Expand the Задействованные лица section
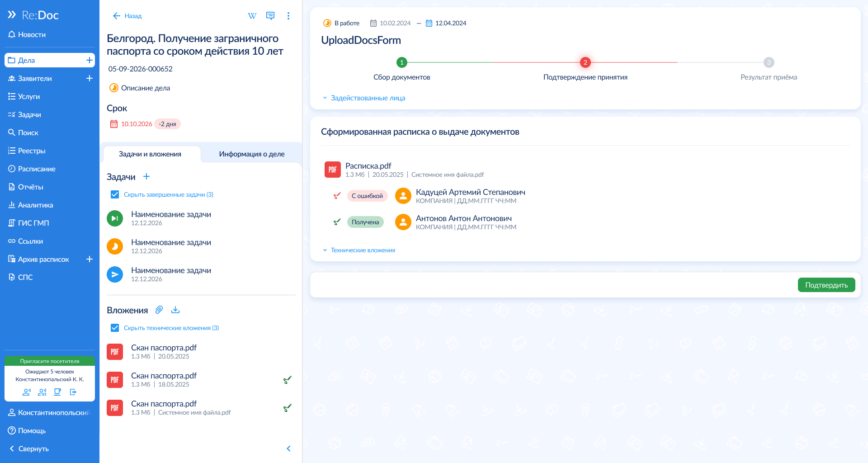This screenshot has height=463, width=868. 367,98
